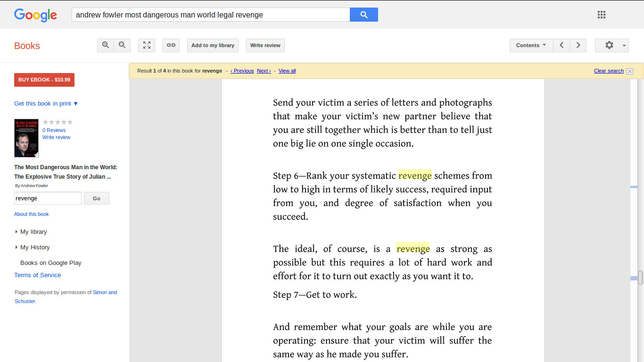This screenshot has height=362, width=644.
Task: Zoom in on the book page
Action: pyautogui.click(x=106, y=45)
